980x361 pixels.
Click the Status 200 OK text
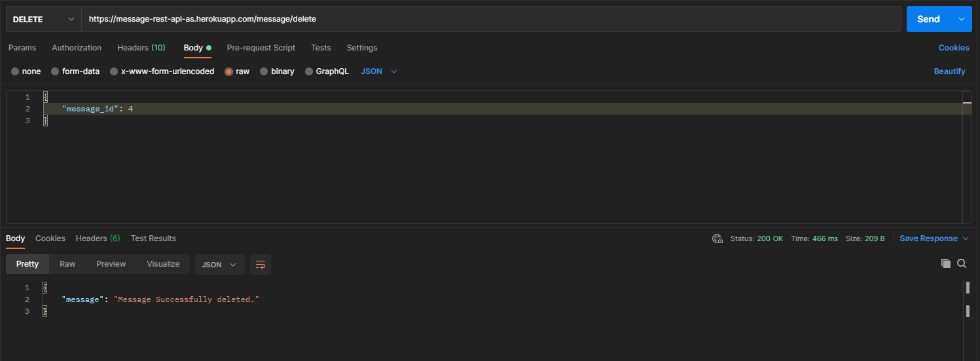757,238
